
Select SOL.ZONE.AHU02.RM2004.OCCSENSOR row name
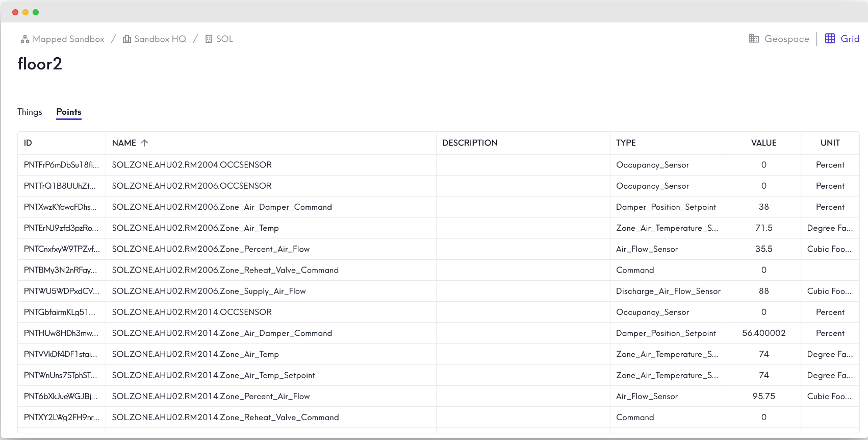tap(192, 165)
